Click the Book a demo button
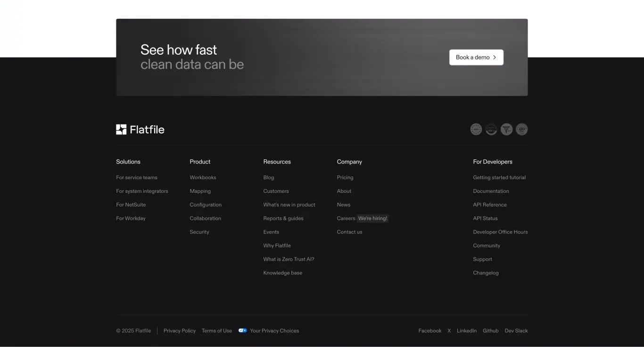 [476, 57]
